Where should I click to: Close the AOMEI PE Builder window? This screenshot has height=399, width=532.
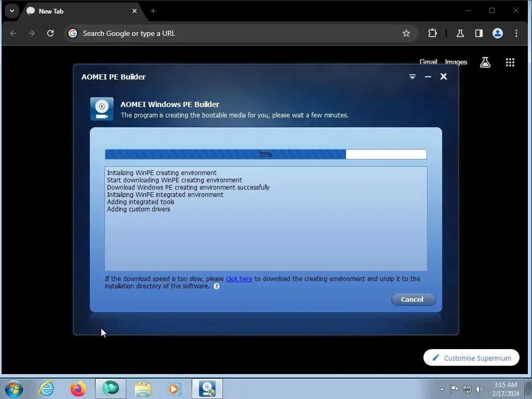[444, 77]
